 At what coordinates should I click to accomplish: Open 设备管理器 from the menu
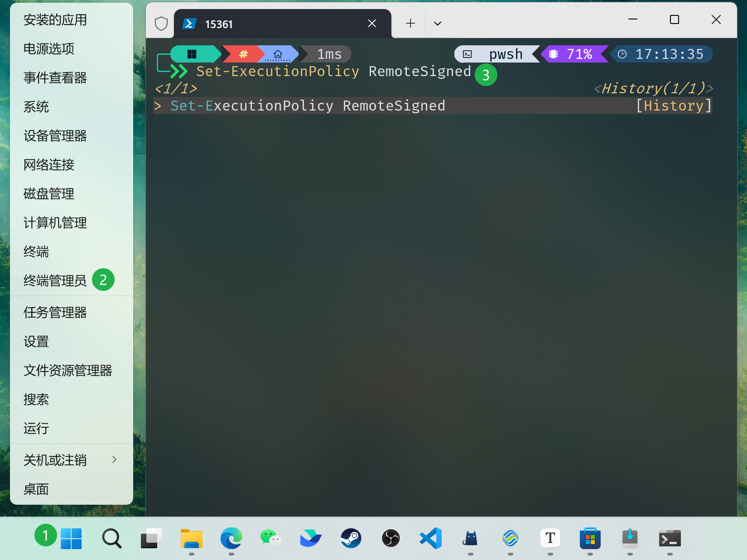[55, 136]
